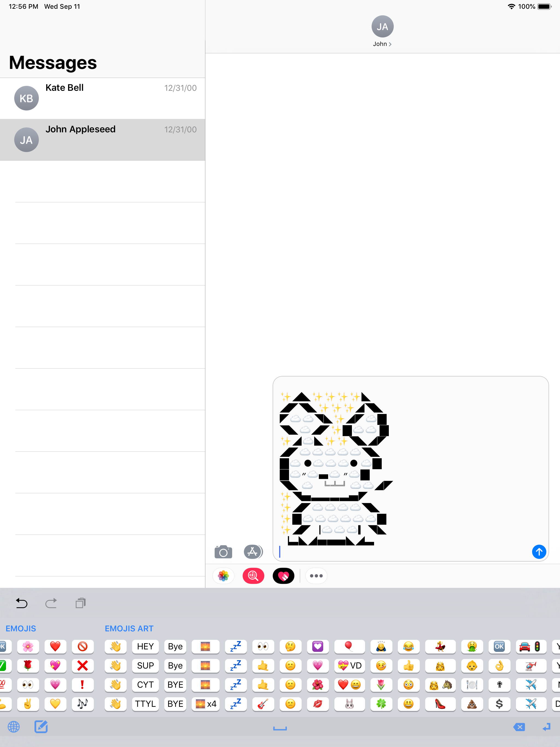Insert the TTYL emoji art
The image size is (560, 747).
click(145, 704)
